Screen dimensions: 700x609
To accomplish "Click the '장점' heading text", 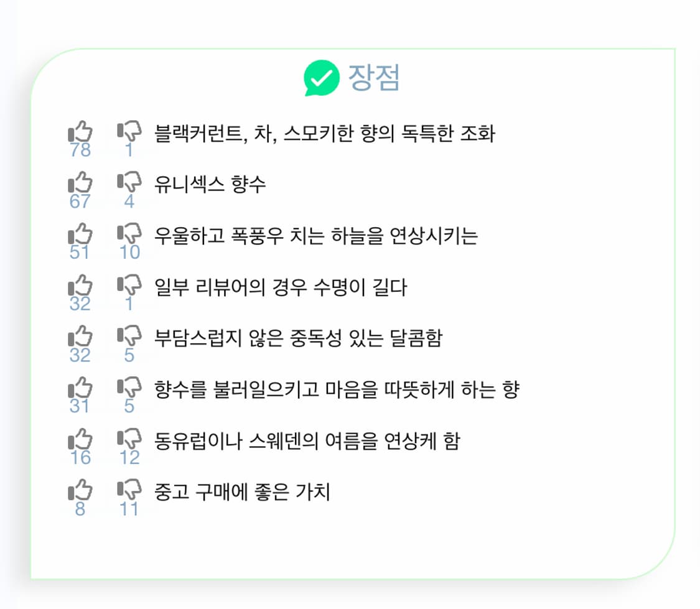I will (374, 78).
